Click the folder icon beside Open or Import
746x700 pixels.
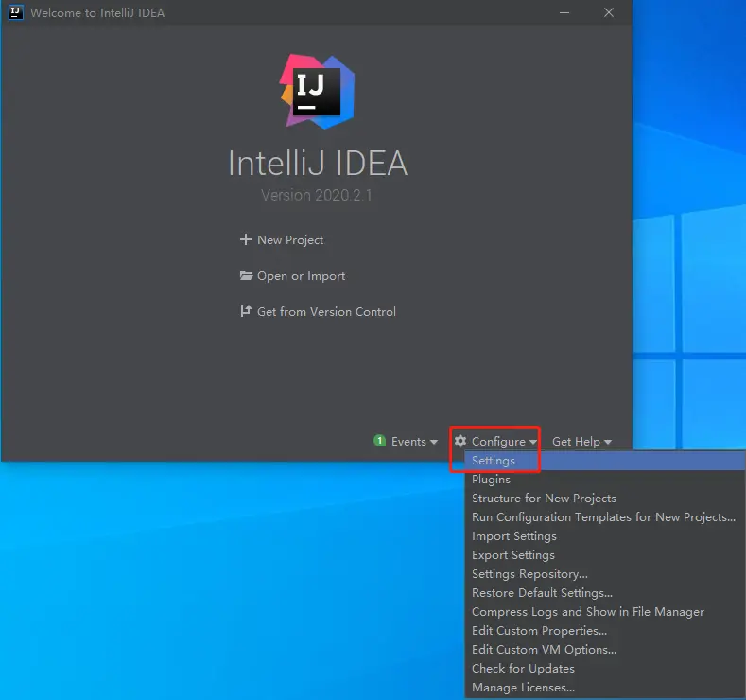[246, 275]
